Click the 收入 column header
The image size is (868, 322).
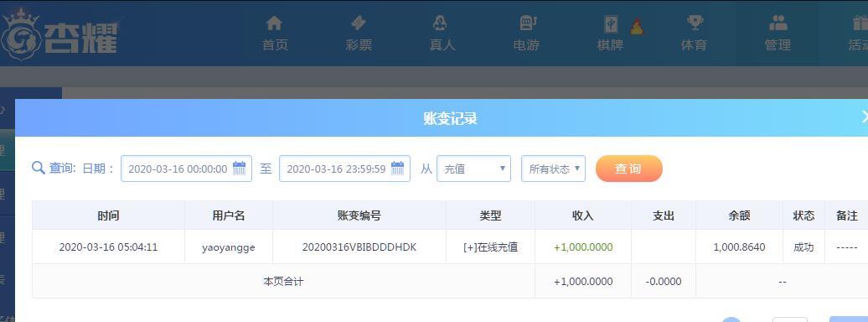point(583,216)
